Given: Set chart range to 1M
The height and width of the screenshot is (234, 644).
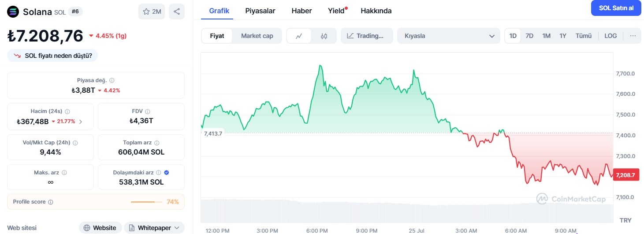Looking at the screenshot, I should (x=547, y=36).
